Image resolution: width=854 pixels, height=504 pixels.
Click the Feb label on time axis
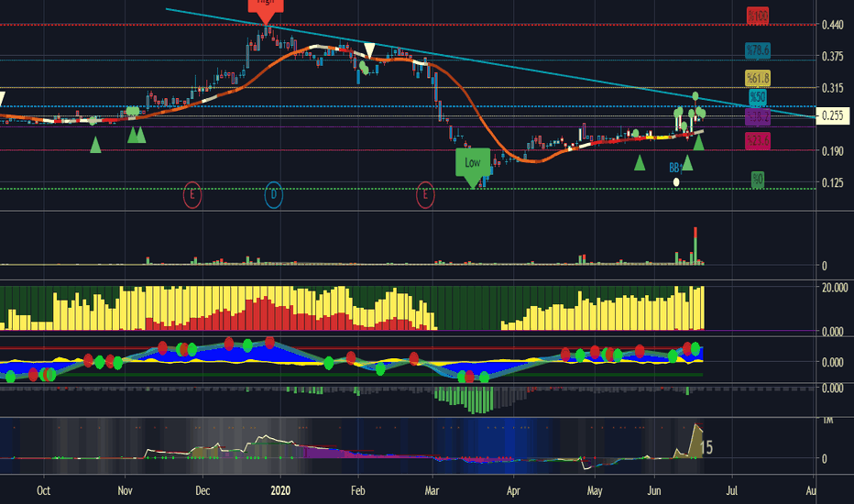[358, 490]
